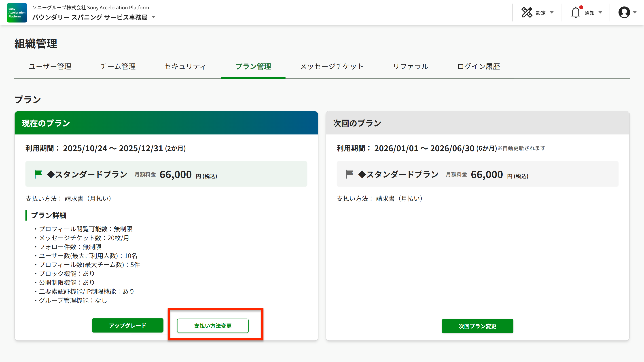Click the notification bell icon
This screenshot has width=644, height=362.
(x=576, y=13)
